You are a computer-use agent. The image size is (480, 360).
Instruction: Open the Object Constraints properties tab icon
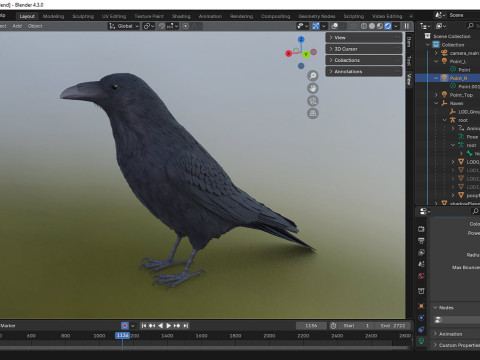point(421,329)
